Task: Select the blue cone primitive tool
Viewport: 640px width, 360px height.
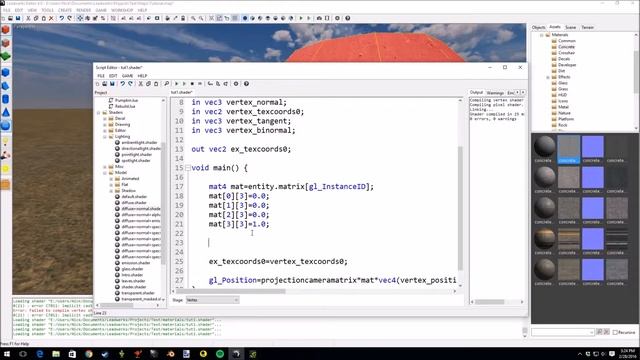Action: tap(6, 113)
